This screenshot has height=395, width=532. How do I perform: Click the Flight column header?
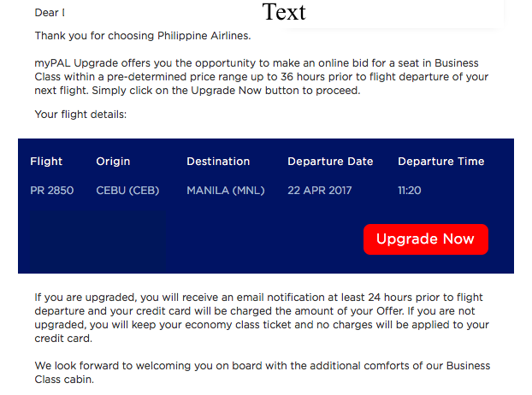click(x=46, y=161)
